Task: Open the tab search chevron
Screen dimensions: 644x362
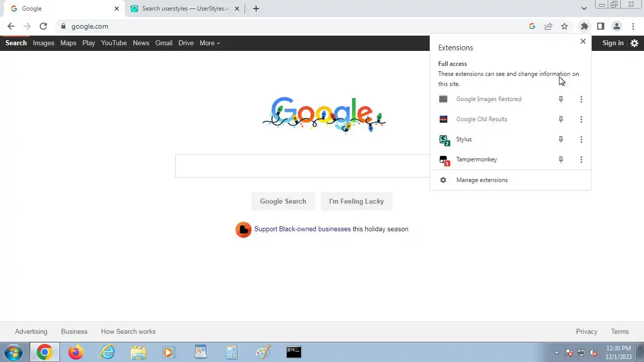Action: coord(584,9)
